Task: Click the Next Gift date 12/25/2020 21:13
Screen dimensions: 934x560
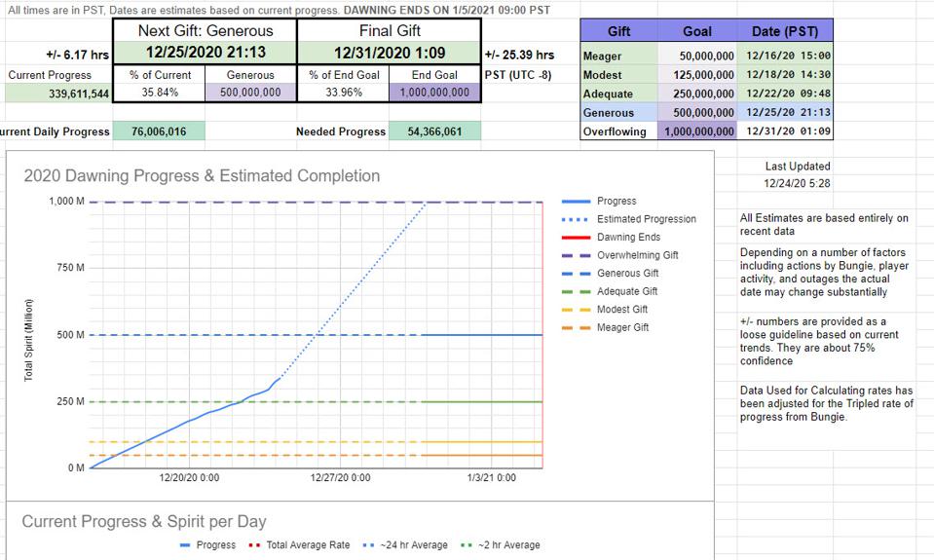Action: 205,53
